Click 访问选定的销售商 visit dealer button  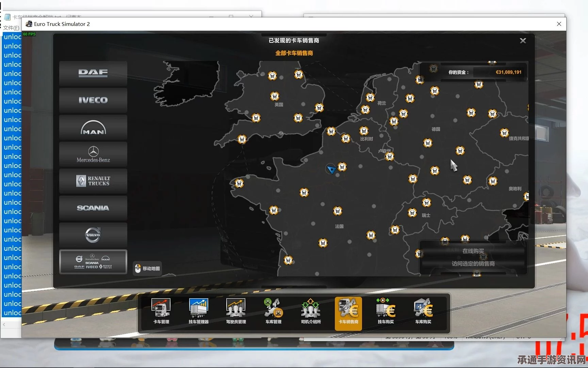[473, 264]
